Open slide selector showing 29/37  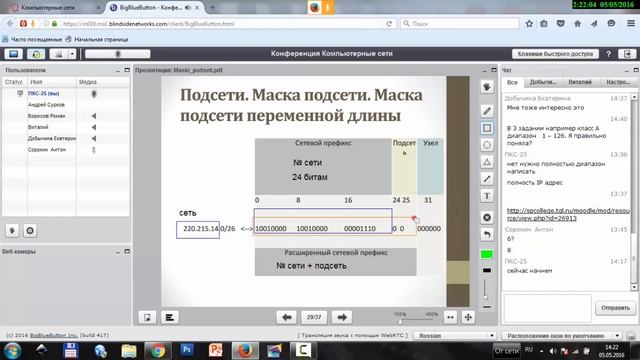(x=314, y=317)
